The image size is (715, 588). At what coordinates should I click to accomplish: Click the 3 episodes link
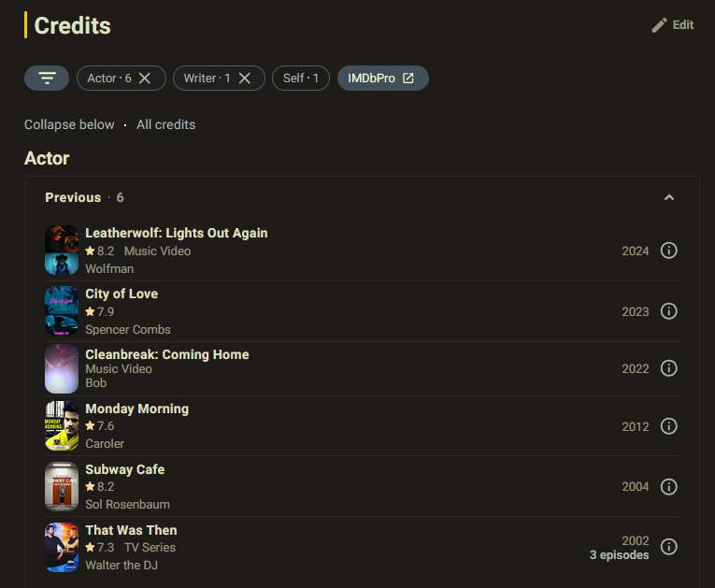(619, 555)
